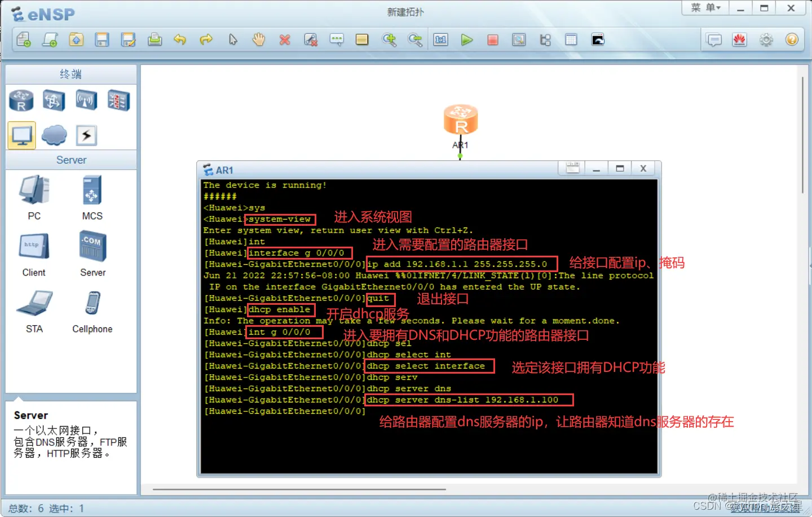Click the vertical canvas scrollbar
812x517 pixels.
[x=803, y=135]
